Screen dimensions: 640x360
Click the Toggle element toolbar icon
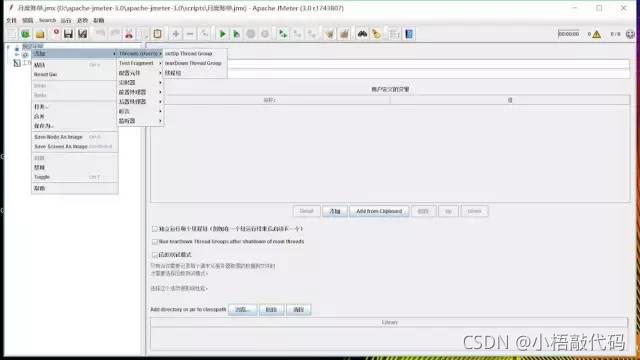coord(204,34)
